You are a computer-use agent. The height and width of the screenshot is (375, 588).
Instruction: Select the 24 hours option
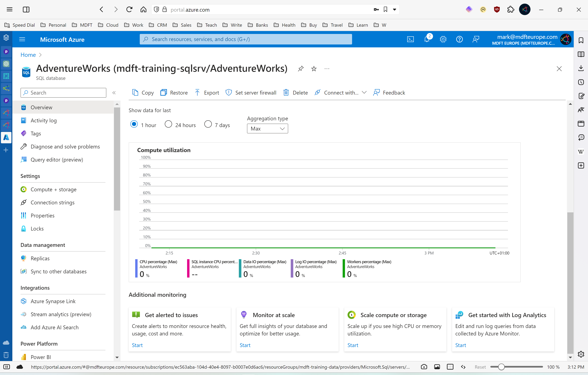click(x=168, y=124)
